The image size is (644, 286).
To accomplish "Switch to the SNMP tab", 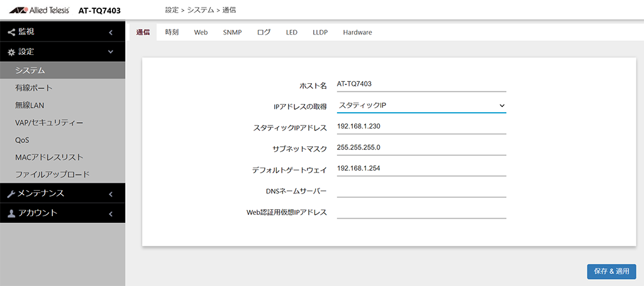I will pyautogui.click(x=233, y=32).
